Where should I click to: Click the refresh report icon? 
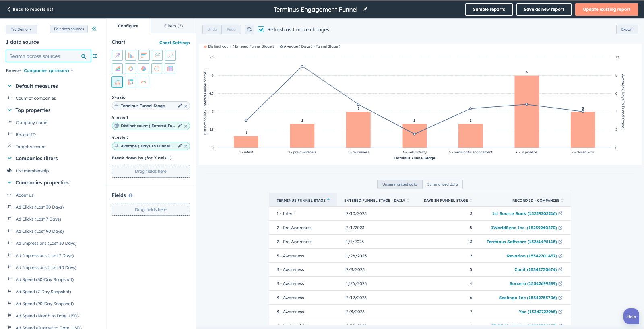coord(250,29)
